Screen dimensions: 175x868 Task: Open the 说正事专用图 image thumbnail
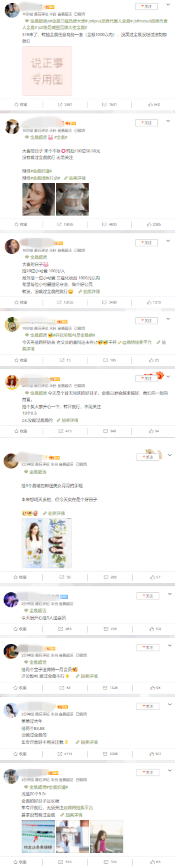(47, 71)
